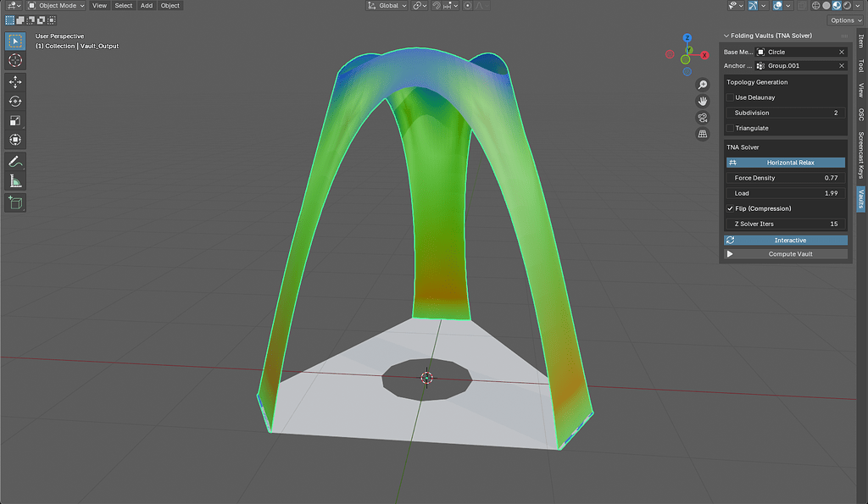Enable the Triangulate checkbox
This screenshot has height=504, width=868.
click(730, 129)
